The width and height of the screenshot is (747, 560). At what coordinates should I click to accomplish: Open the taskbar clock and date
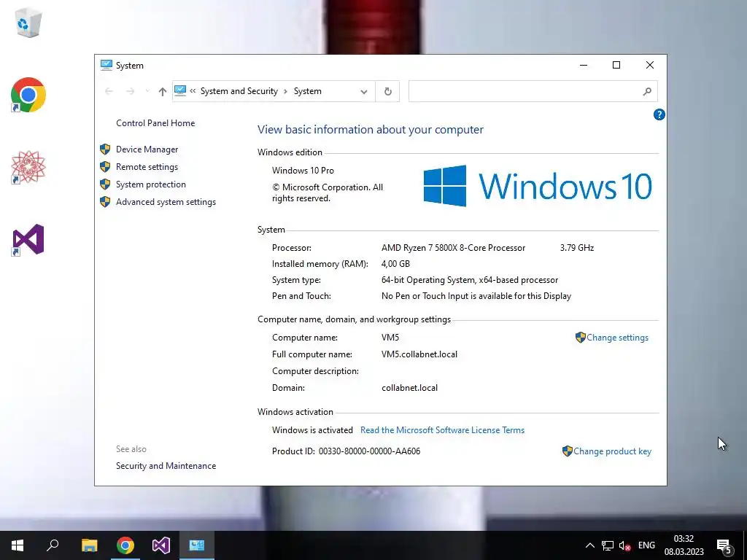click(684, 545)
